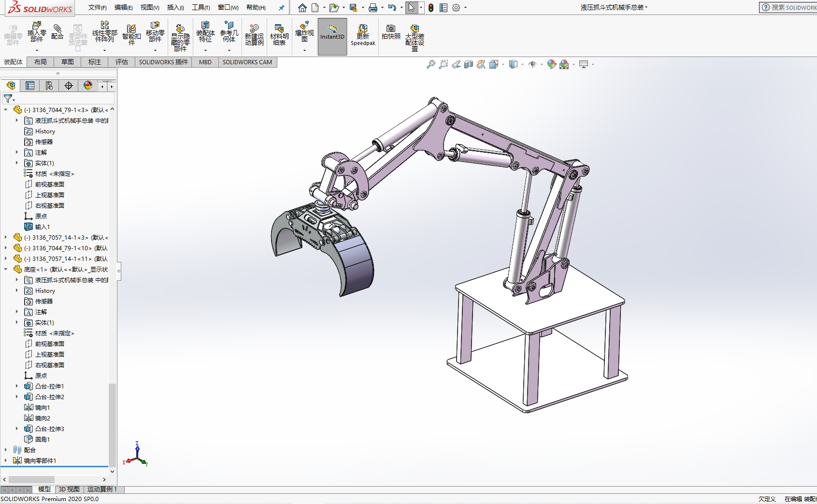The image size is (817, 504).
Task: Click the tree filter funnel icon
Action: click(x=8, y=99)
